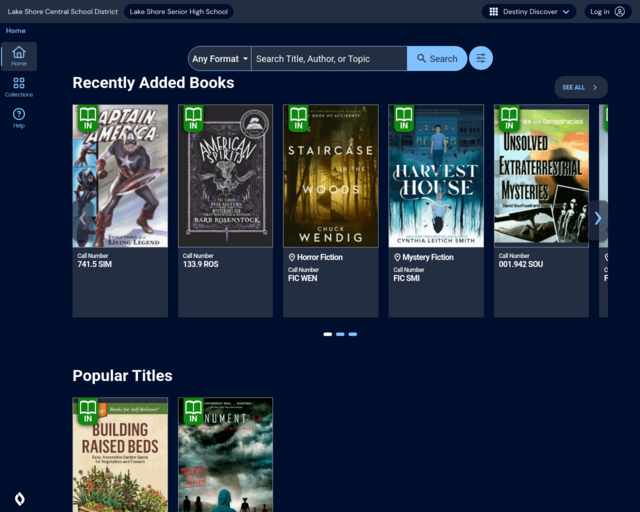Open Unsolved Extraterrestrial Mysteries book cover
The width and height of the screenshot is (640, 512).
[541, 176]
